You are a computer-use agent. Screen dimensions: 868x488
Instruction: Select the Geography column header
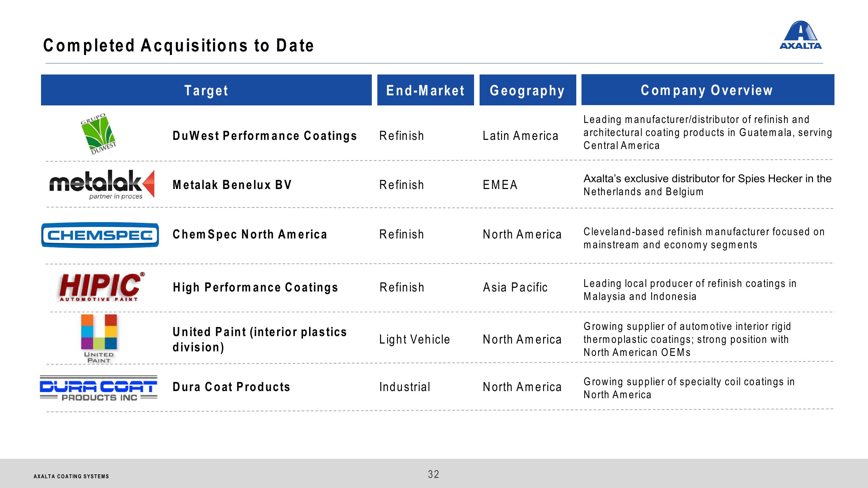528,90
